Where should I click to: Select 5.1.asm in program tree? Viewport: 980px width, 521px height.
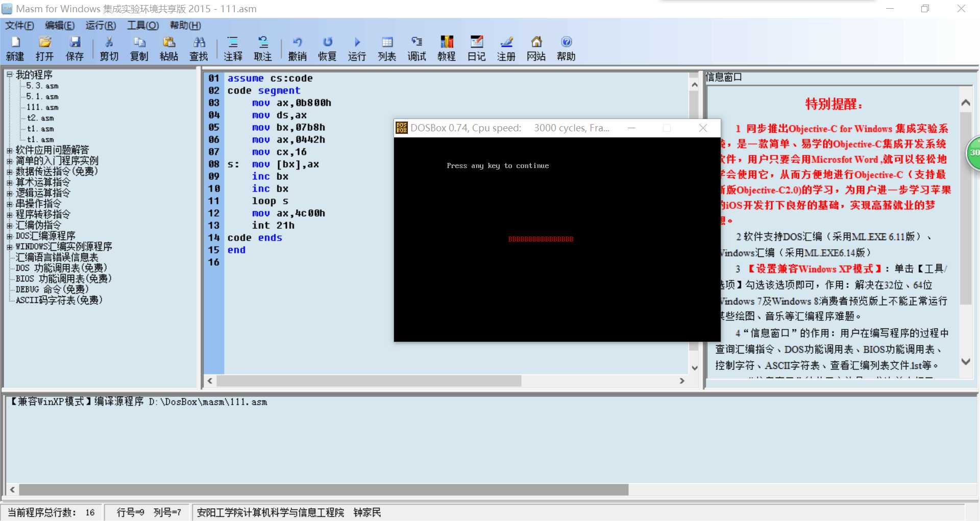[42, 97]
